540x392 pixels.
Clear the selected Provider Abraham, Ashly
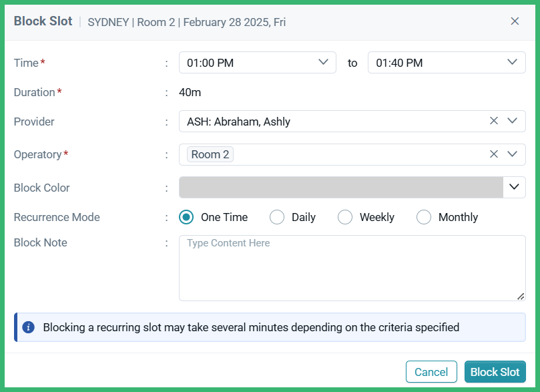(493, 121)
